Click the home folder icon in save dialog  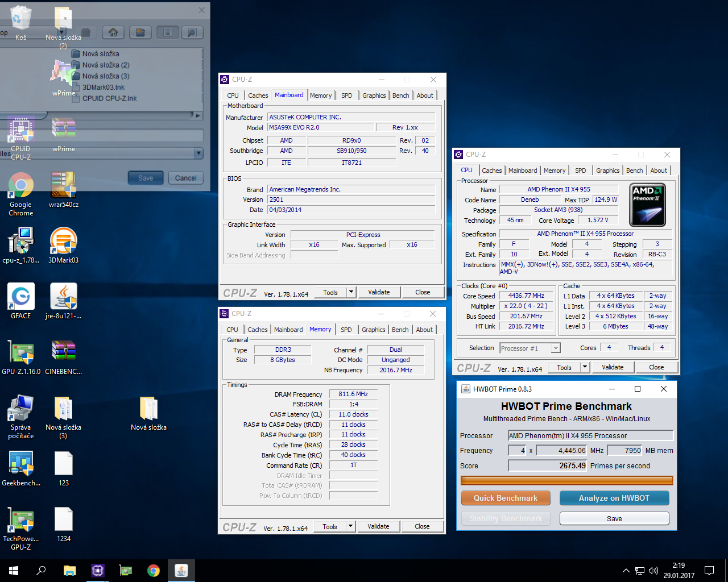[x=113, y=32]
